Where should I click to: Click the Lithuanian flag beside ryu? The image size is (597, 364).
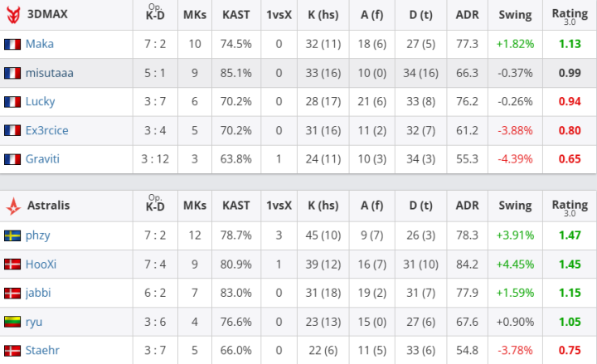click(x=12, y=322)
